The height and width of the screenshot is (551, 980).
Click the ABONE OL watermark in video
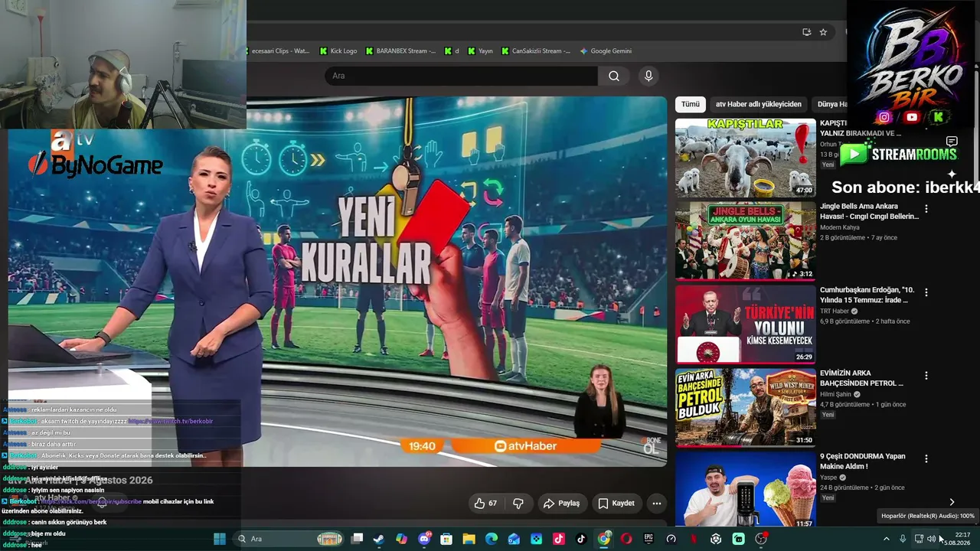pos(650,445)
